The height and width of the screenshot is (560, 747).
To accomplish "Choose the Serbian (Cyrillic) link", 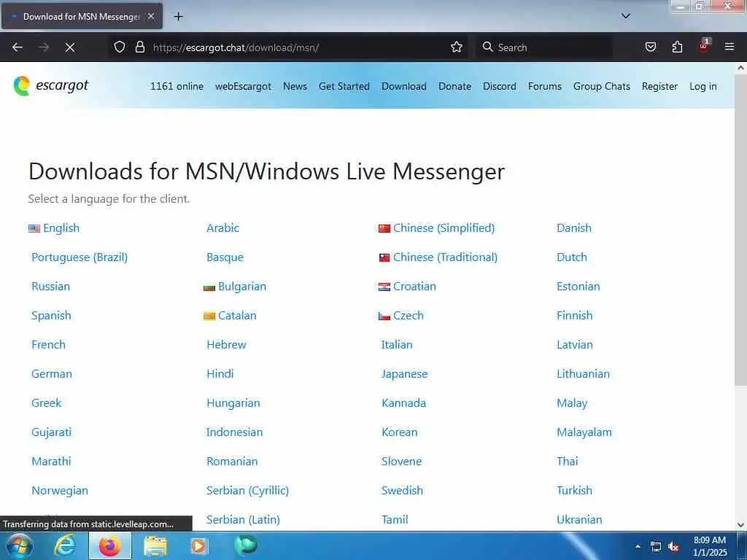I will tap(247, 491).
